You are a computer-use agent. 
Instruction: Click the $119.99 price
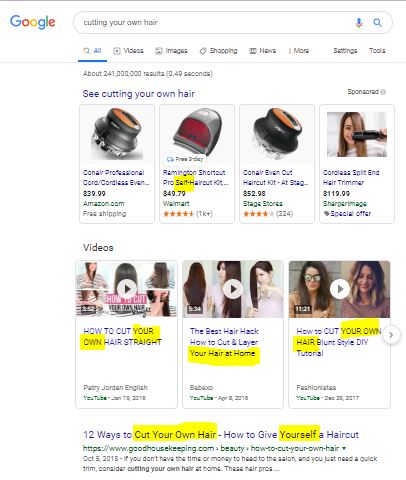[x=336, y=193]
